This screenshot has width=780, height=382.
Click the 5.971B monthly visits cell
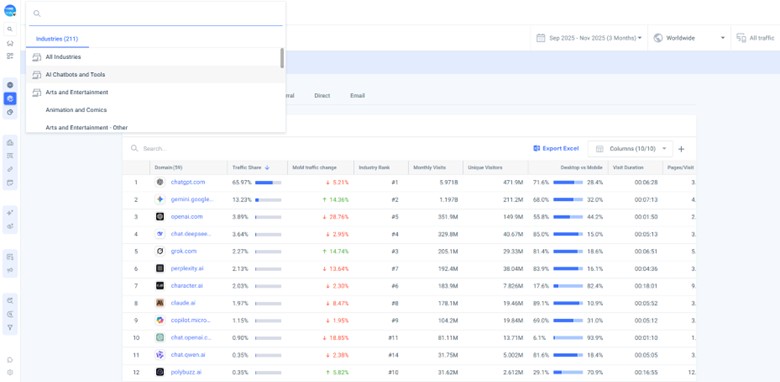coord(449,183)
